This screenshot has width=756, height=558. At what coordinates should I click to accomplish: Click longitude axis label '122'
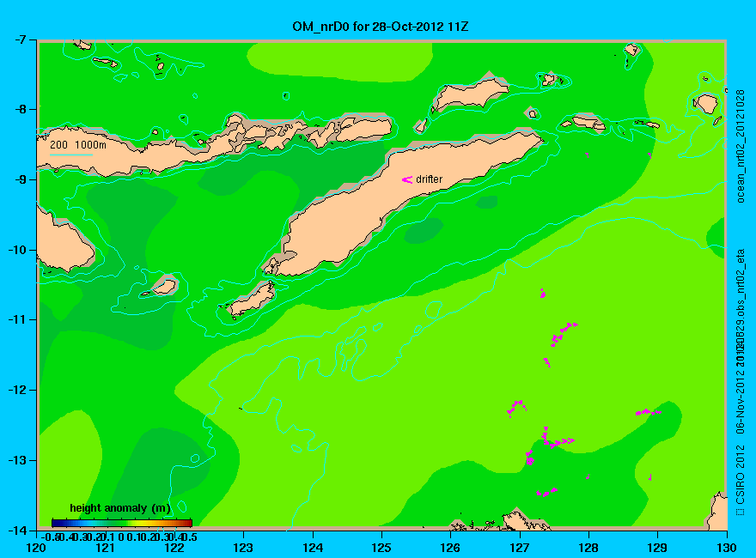pos(174,548)
